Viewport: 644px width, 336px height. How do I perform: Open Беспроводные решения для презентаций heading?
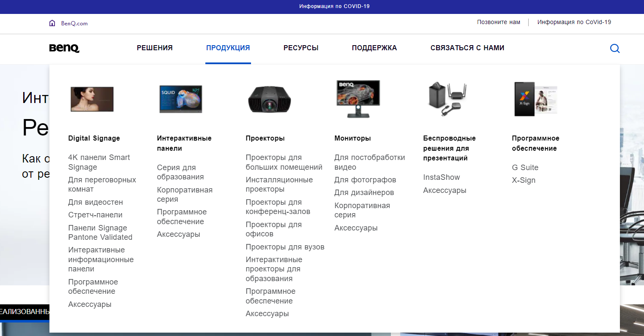click(x=449, y=148)
